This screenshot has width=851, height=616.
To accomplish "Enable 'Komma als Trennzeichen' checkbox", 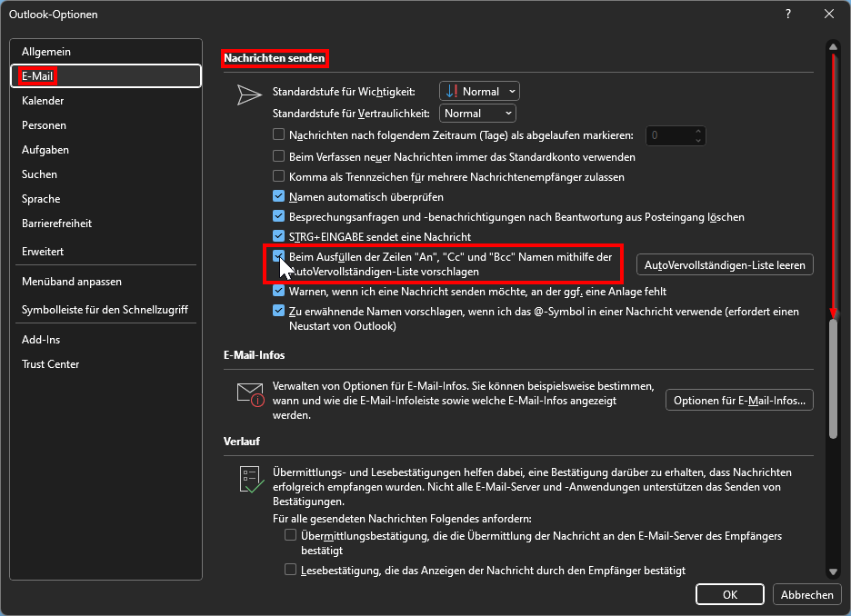I will point(279,176).
